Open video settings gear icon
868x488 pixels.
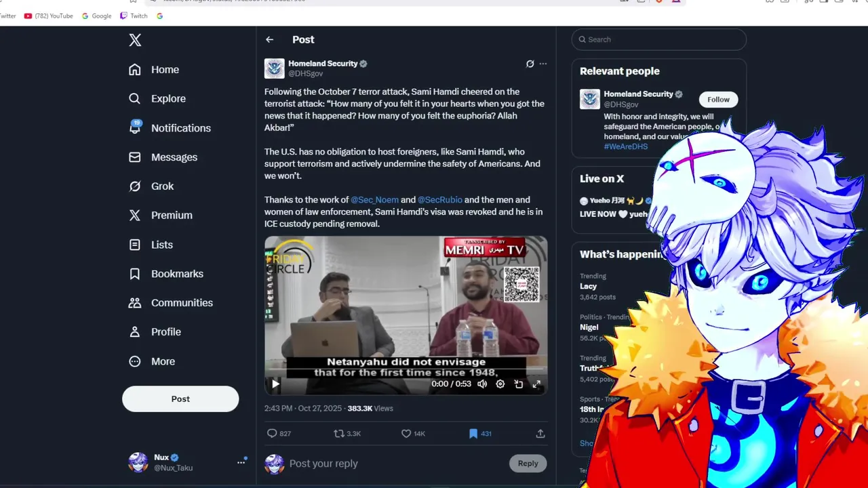click(x=500, y=384)
